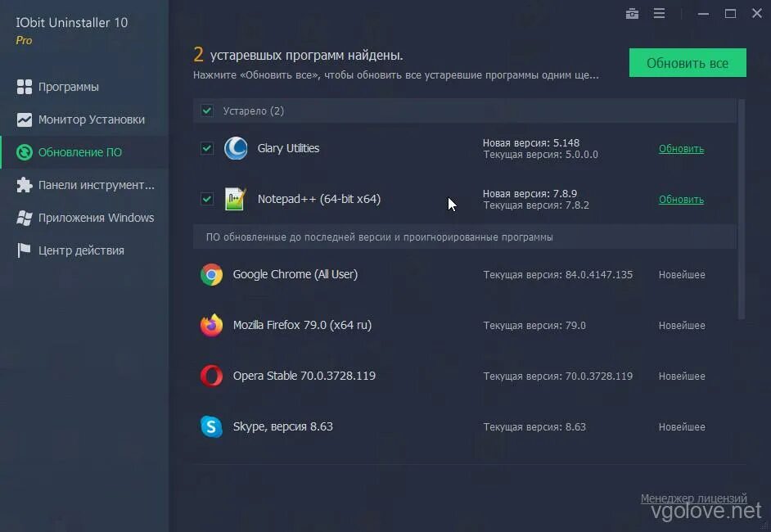Click the Обновление ПО refresh icon

click(x=24, y=152)
